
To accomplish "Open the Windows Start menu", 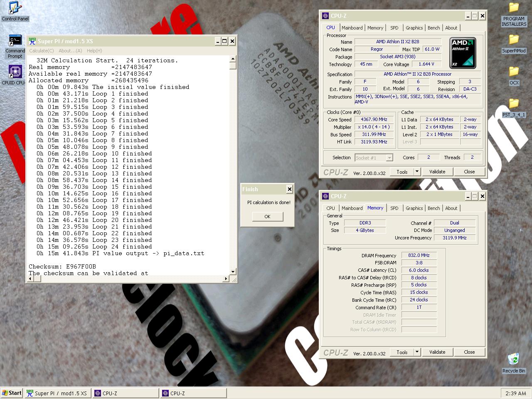I will click(12, 393).
